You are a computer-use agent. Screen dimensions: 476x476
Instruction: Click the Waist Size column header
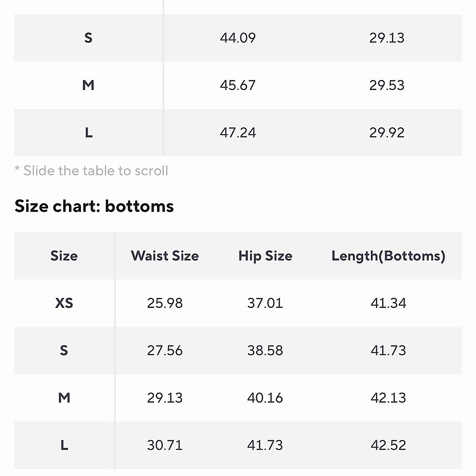tap(165, 256)
